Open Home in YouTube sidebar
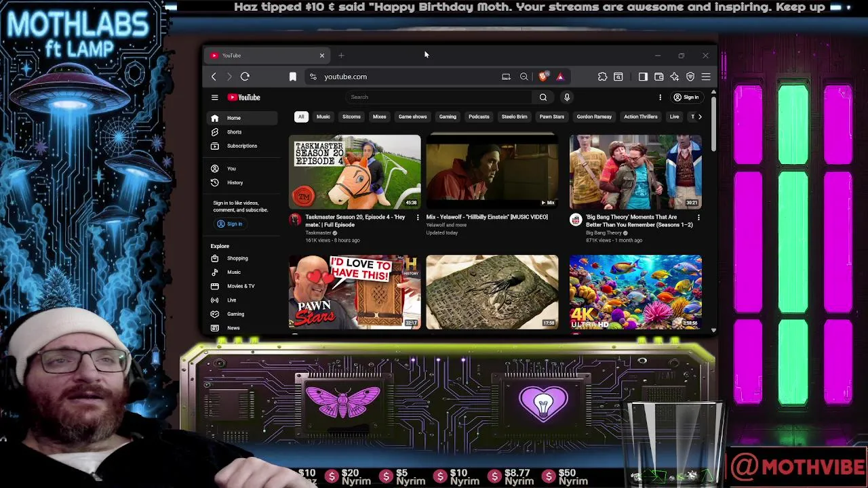868x488 pixels. pos(242,118)
